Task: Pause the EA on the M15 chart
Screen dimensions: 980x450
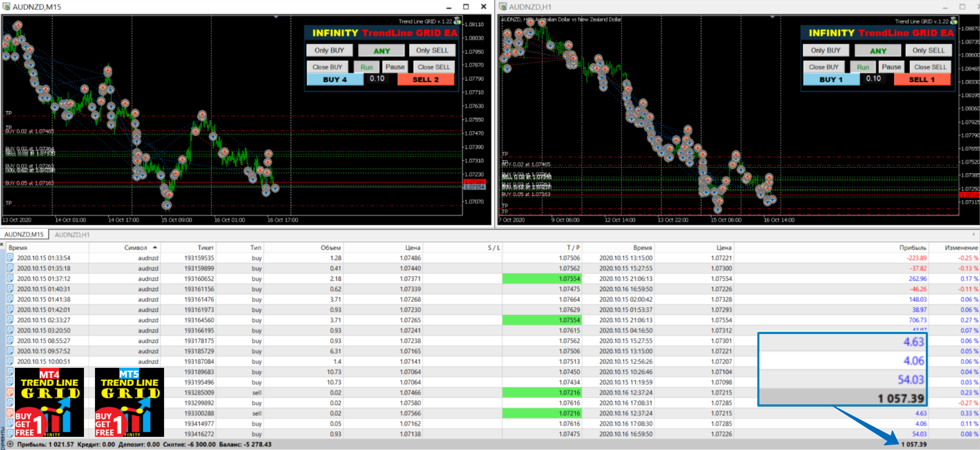Action: coord(395,67)
